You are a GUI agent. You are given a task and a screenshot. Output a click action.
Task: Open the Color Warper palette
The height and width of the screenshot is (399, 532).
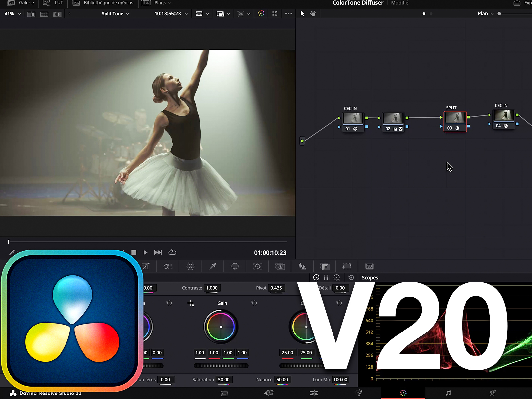[190, 266]
